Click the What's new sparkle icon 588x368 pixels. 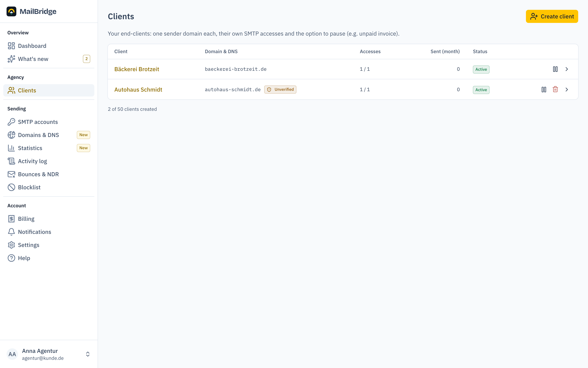(11, 59)
